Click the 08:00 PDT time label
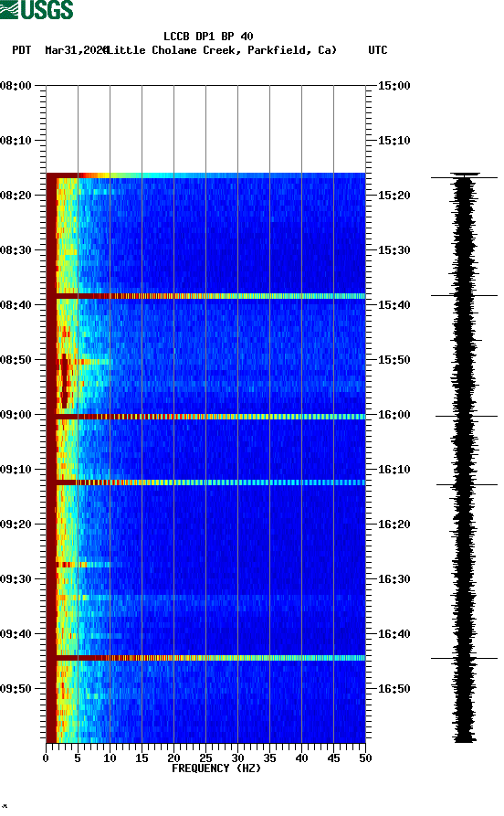 16,85
